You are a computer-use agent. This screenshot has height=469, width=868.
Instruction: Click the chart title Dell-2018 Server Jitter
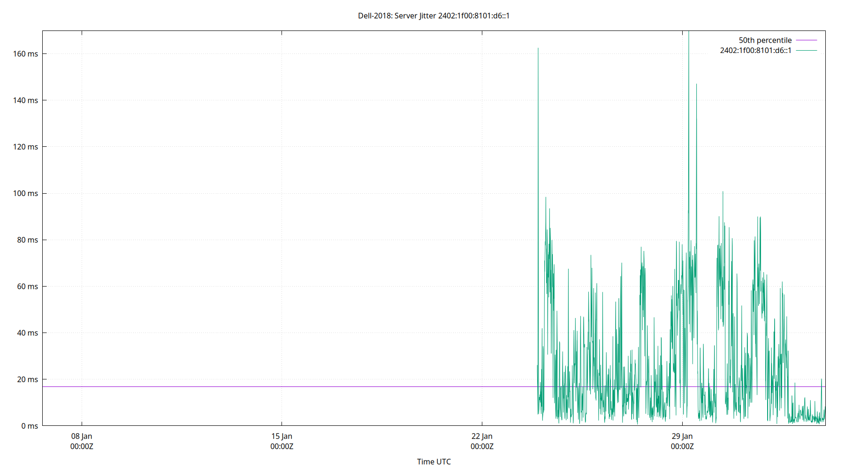pyautogui.click(x=434, y=15)
